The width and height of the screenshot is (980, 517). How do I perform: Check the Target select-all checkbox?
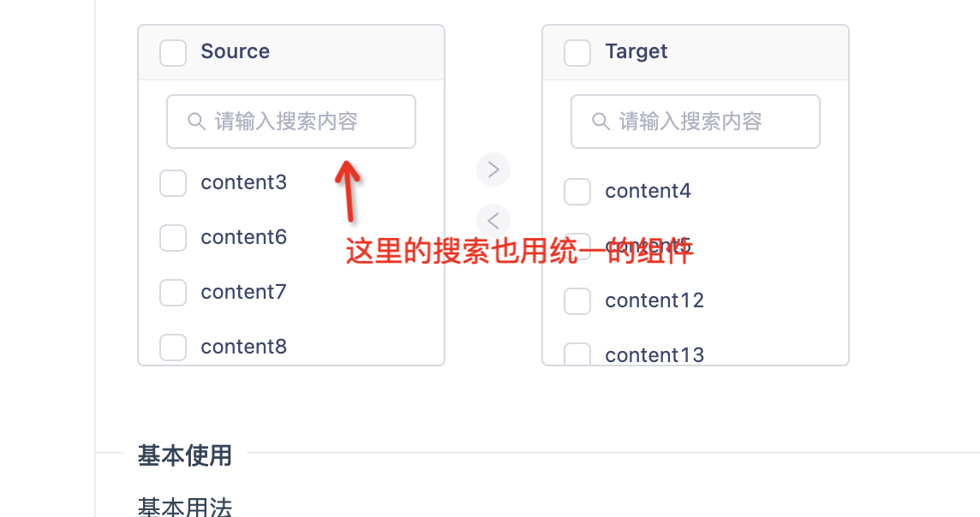tap(577, 52)
